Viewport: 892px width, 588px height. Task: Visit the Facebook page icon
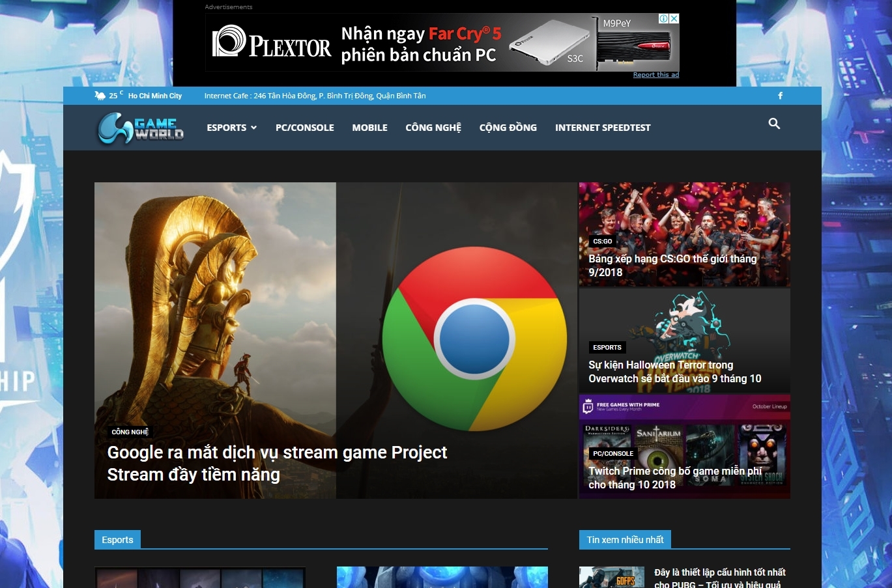[780, 96]
